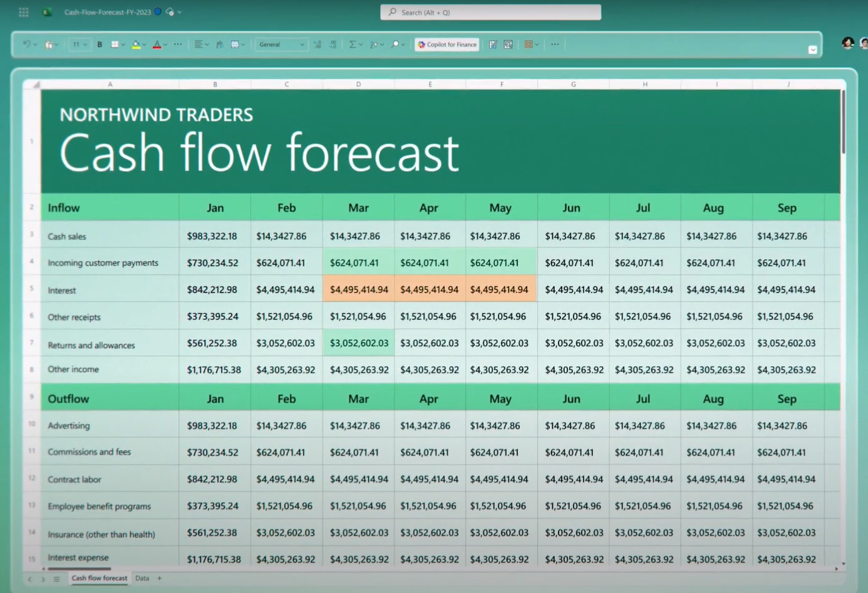Open the Find magnifier tool in toolbar
This screenshot has width=868, height=593.
395,44
